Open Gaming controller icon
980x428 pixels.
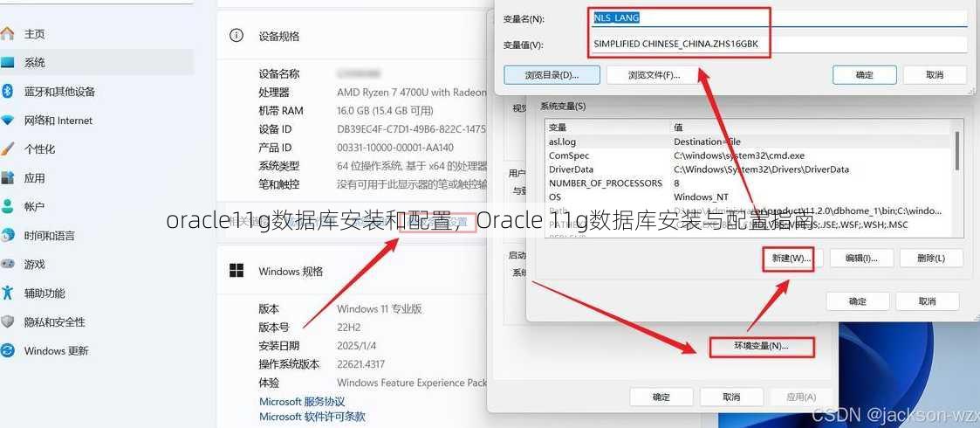tap(7, 264)
